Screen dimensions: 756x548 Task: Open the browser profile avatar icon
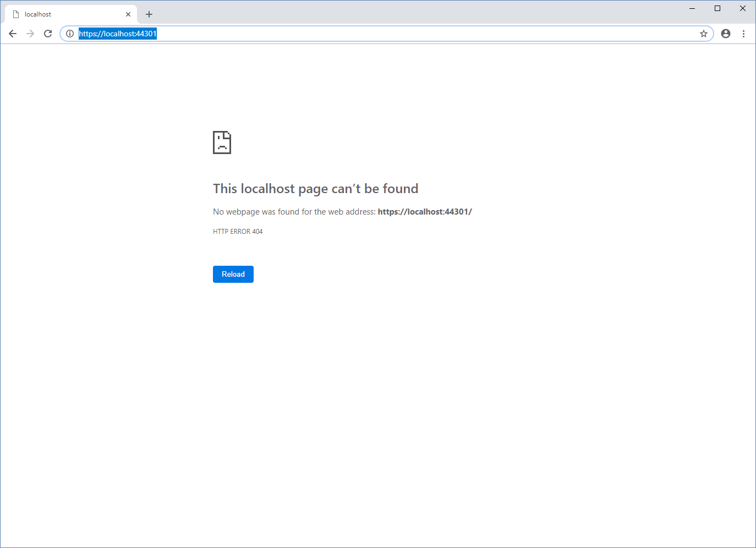tap(725, 34)
